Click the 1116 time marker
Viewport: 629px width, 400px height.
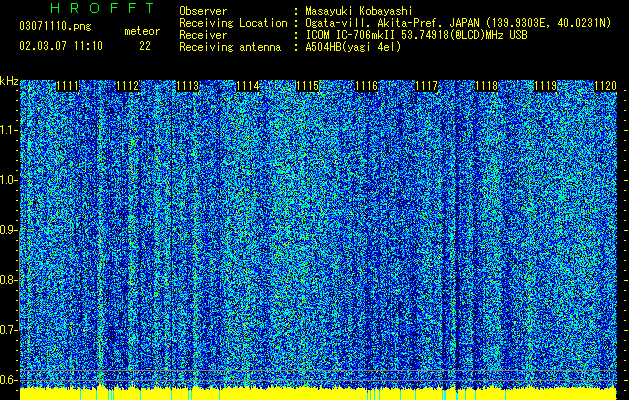[367, 86]
